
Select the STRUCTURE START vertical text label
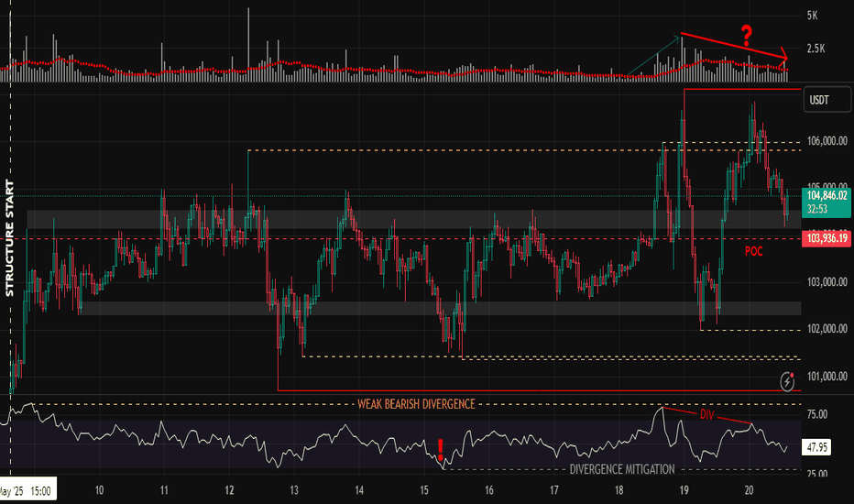tap(9, 238)
